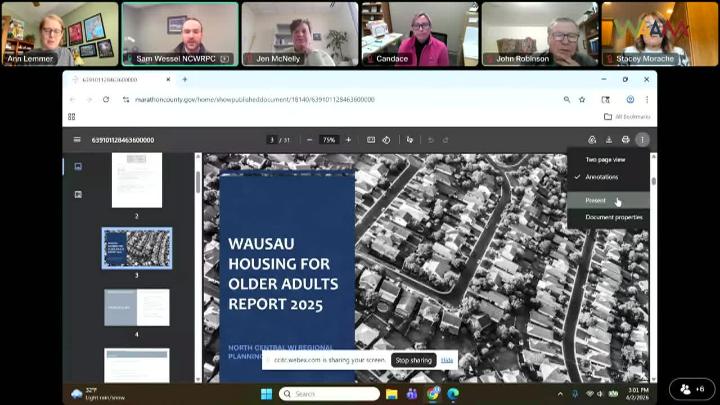Open Microsoft Teams from taskbar
Viewport: 720px width, 405px height.
tap(412, 394)
